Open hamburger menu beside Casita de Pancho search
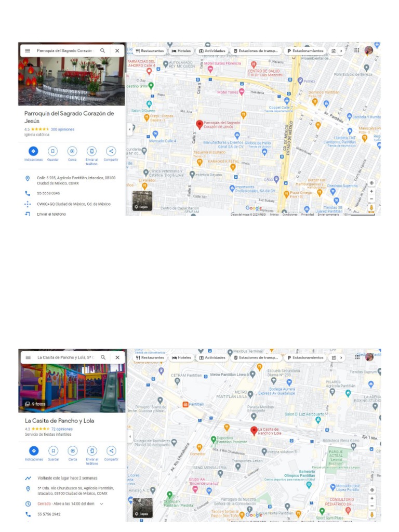Viewport: 399px width, 532px height. pos(28,357)
